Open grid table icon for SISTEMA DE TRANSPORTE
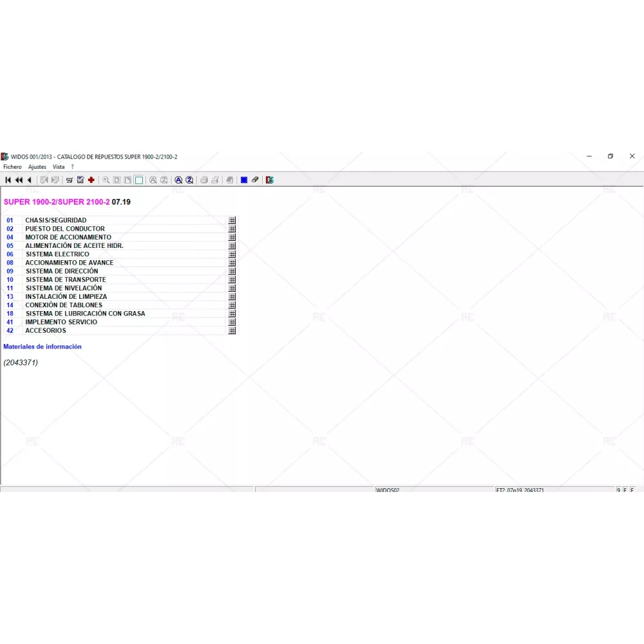The height and width of the screenshot is (644, 644). [x=232, y=279]
